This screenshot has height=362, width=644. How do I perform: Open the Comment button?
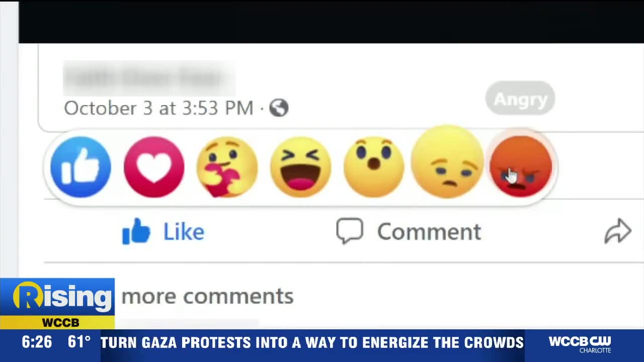[x=409, y=232]
